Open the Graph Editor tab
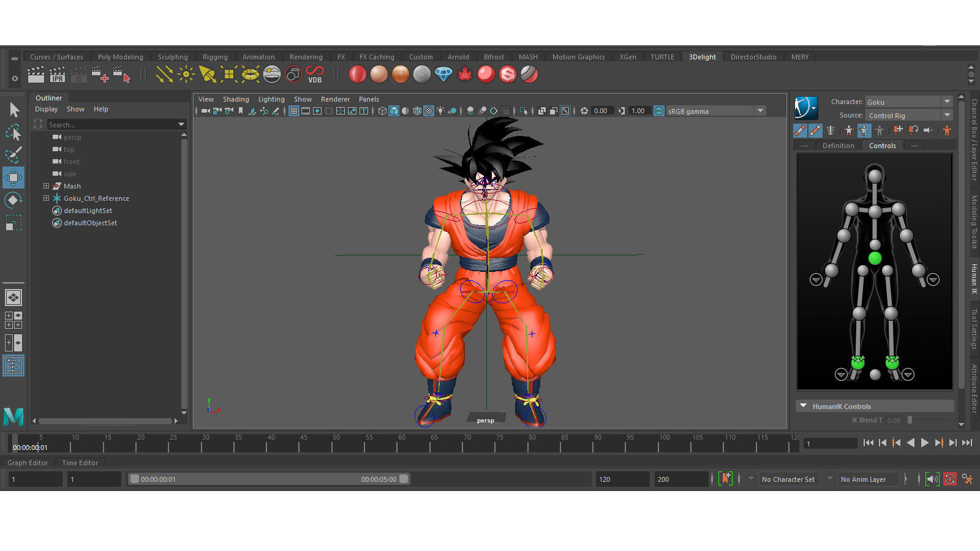Screen dimensions: 980x551 tap(28, 463)
